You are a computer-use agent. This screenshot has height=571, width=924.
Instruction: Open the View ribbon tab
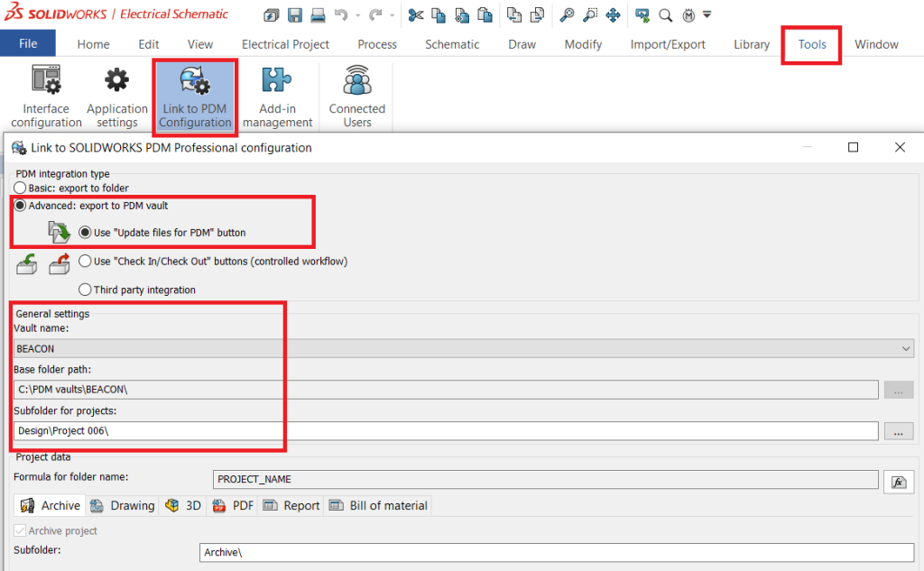coord(200,44)
